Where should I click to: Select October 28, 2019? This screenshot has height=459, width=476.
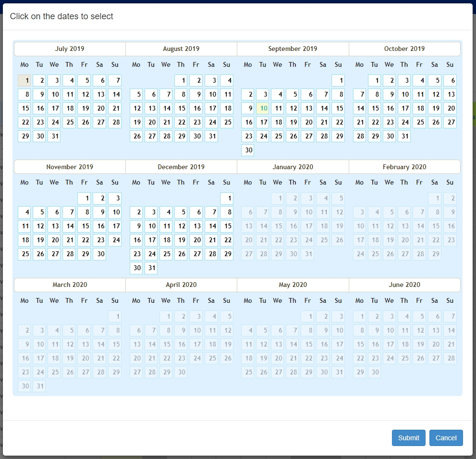coord(359,136)
